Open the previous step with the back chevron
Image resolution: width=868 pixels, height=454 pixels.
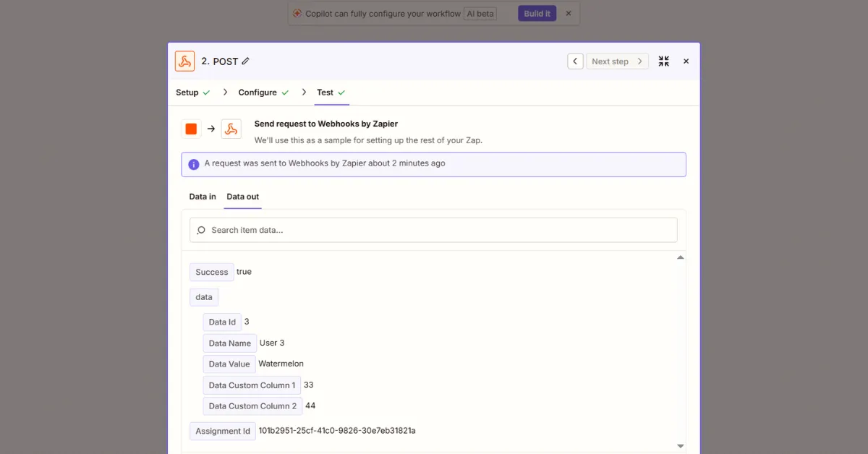[x=575, y=61]
